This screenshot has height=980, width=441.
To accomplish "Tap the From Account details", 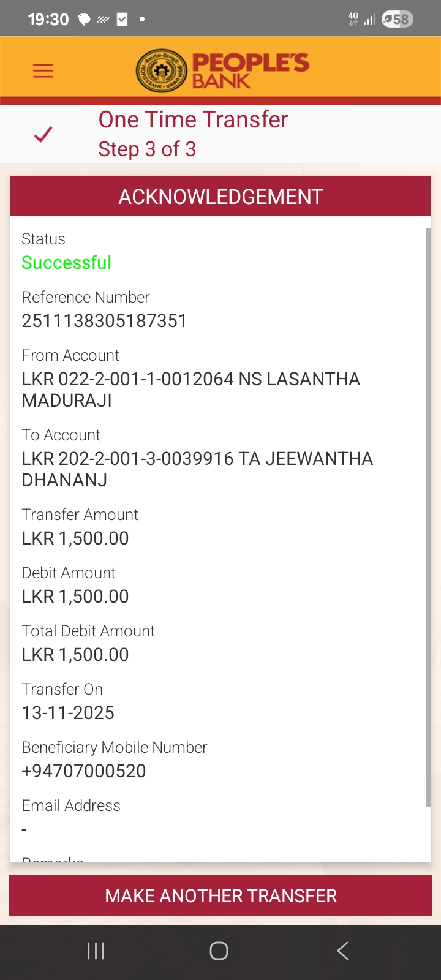I will [x=190, y=390].
